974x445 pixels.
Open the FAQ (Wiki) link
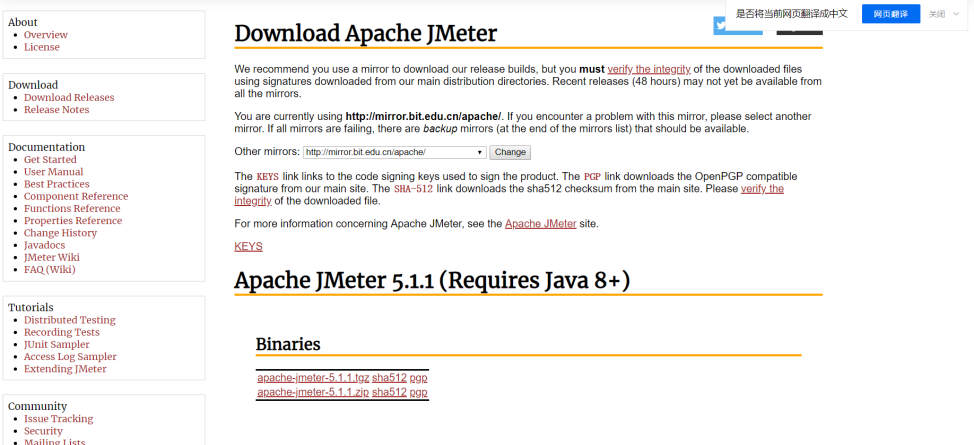coord(50,270)
